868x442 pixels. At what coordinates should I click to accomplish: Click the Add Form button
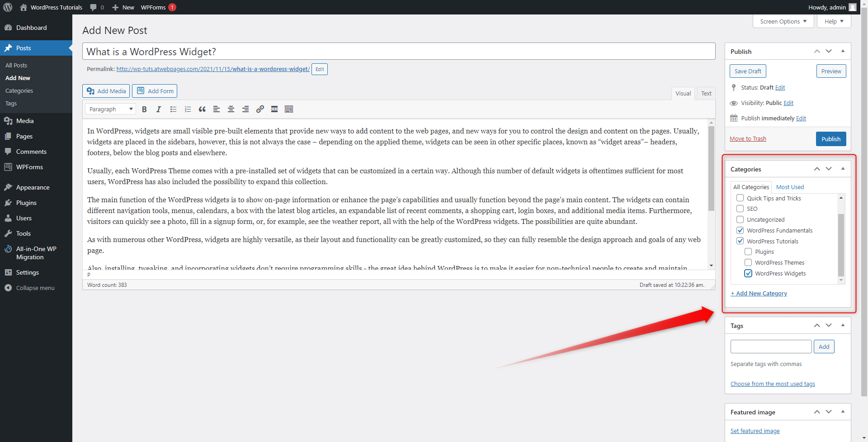pos(155,91)
